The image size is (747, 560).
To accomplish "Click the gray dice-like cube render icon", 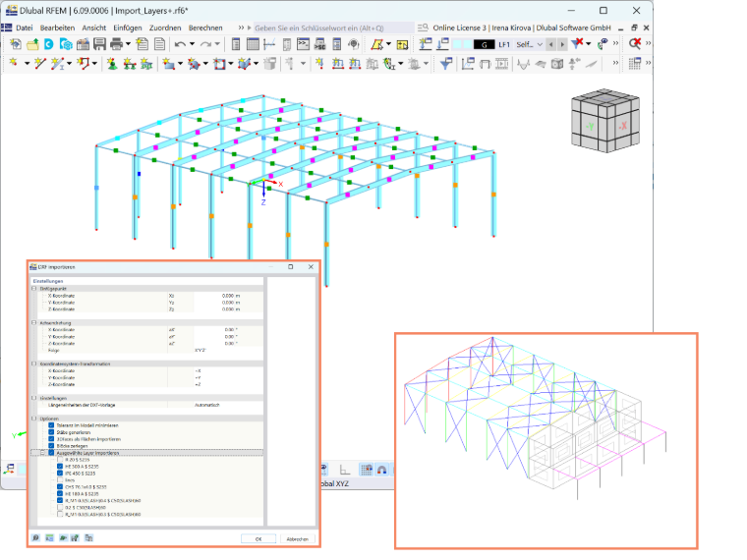I will pyautogui.click(x=557, y=63).
